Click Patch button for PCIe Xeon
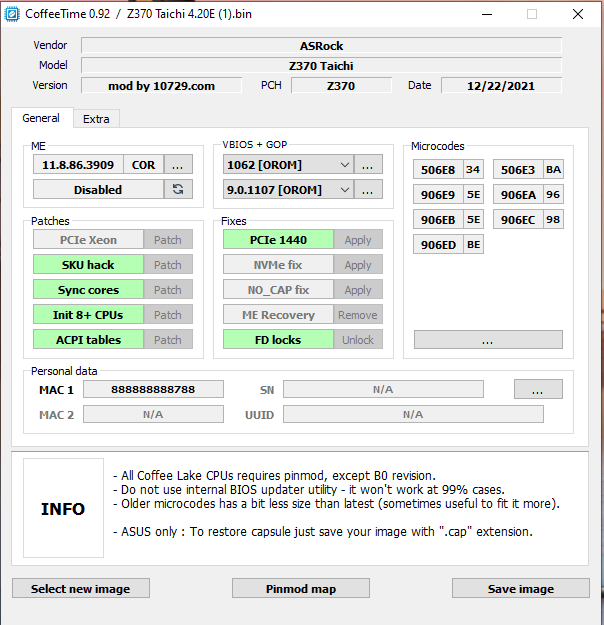The height and width of the screenshot is (625, 604). tap(168, 240)
